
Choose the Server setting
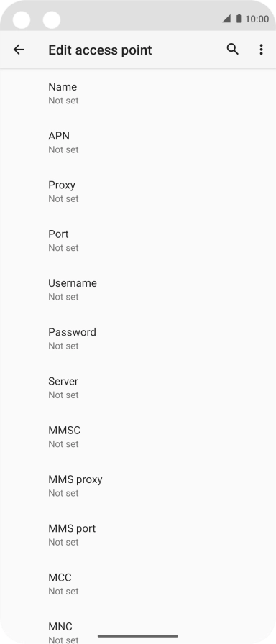tap(138, 387)
